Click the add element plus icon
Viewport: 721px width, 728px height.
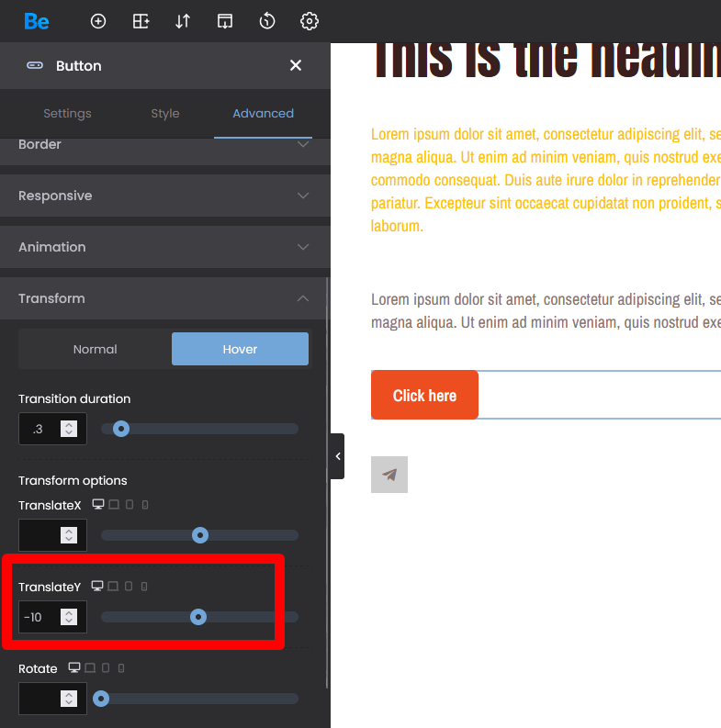[98, 21]
